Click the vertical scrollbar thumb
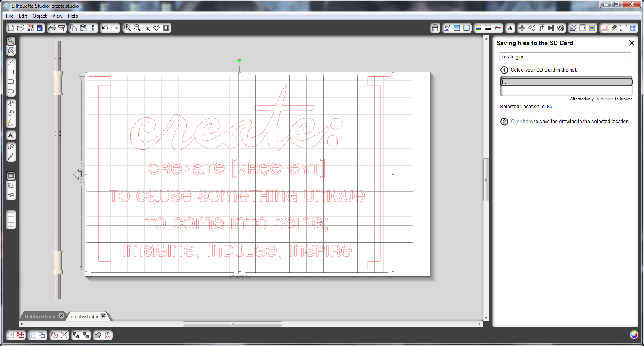 [x=486, y=179]
